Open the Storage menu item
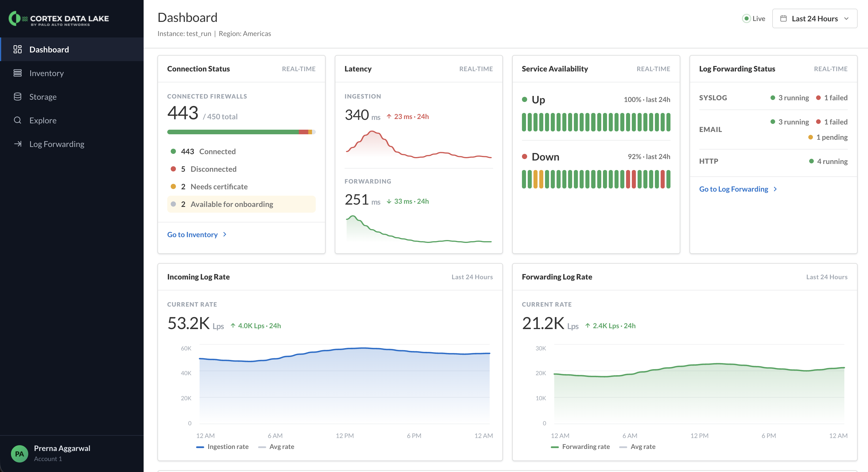The width and height of the screenshot is (868, 472). pos(72,97)
